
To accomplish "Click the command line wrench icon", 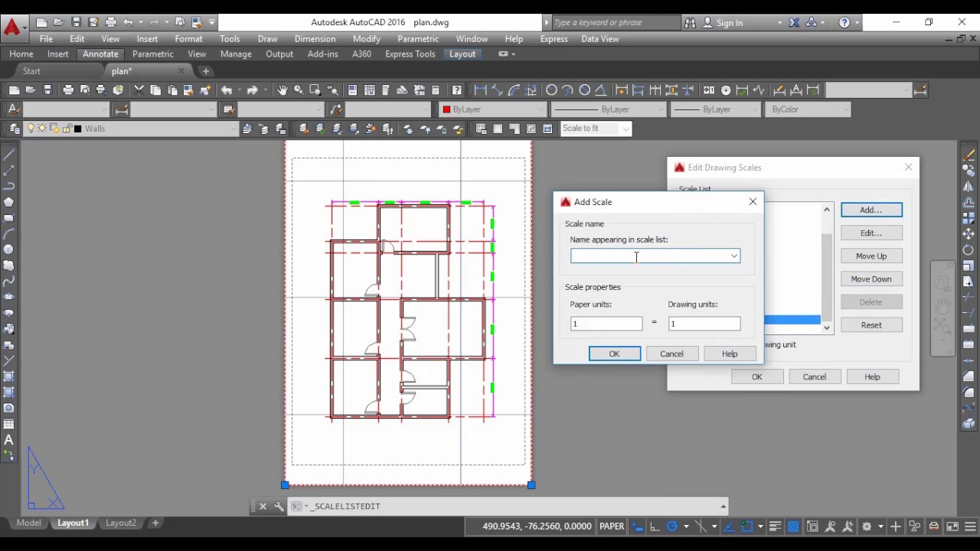I will (x=279, y=506).
